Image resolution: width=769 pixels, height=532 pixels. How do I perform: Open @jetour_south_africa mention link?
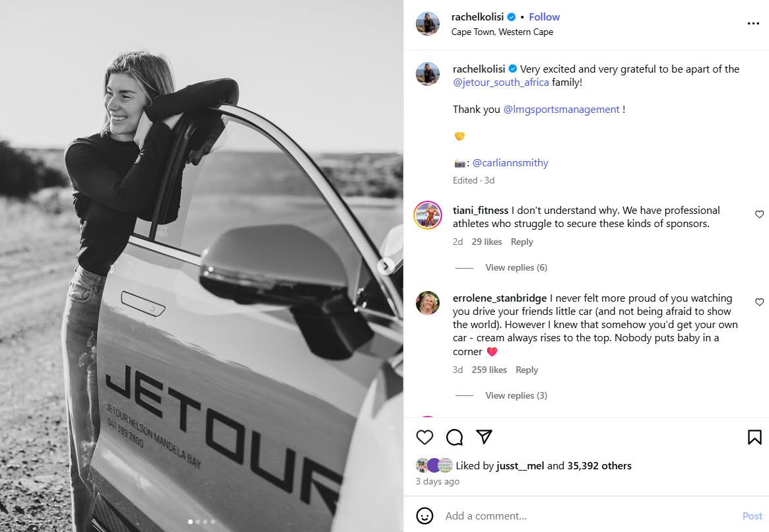(x=502, y=83)
